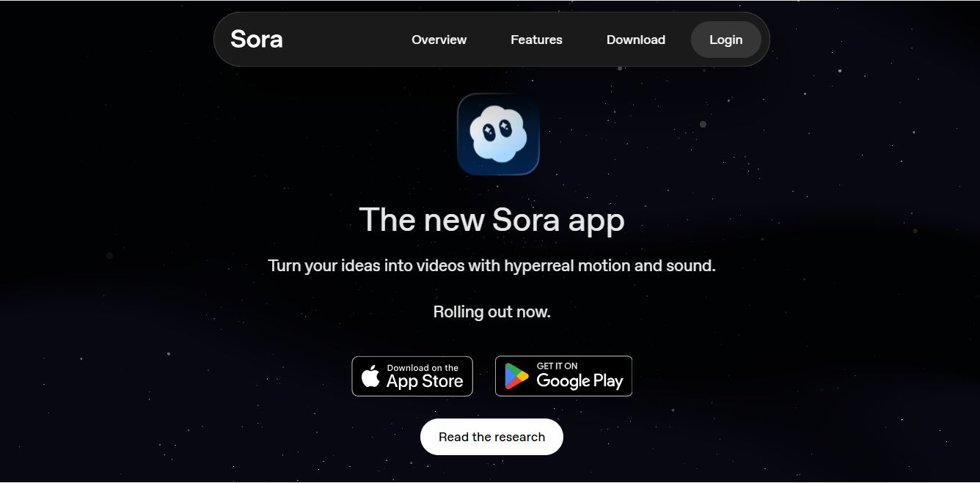Click the Sora cloud mascot app icon

point(498,134)
